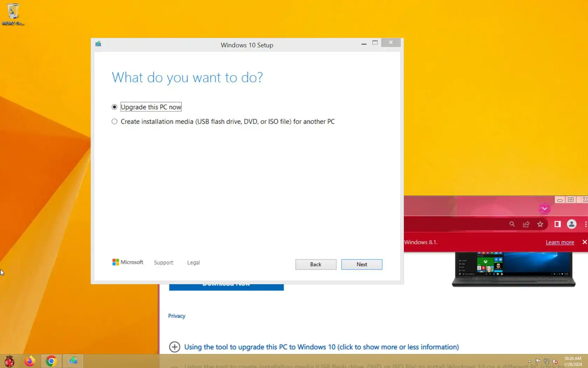Click the muted volume tray icon

click(x=555, y=361)
